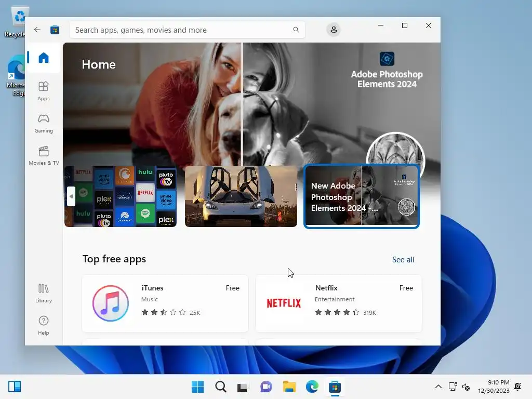The width and height of the screenshot is (532, 399).
Task: Select Home in the sidebar
Action: coord(44,58)
